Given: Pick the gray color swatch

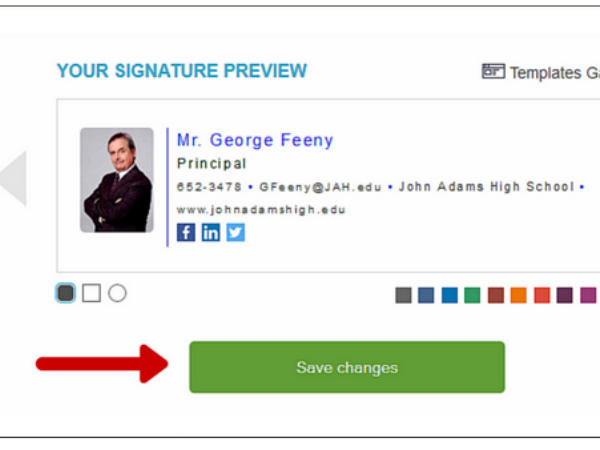Looking at the screenshot, I should tap(404, 295).
